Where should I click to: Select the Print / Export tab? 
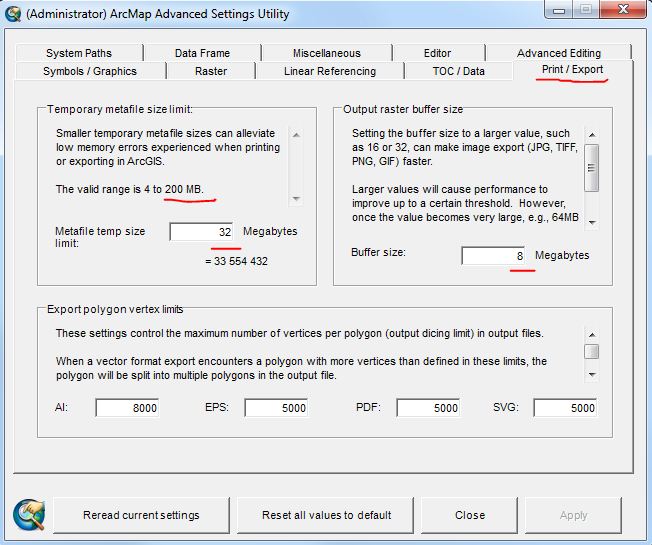click(573, 70)
